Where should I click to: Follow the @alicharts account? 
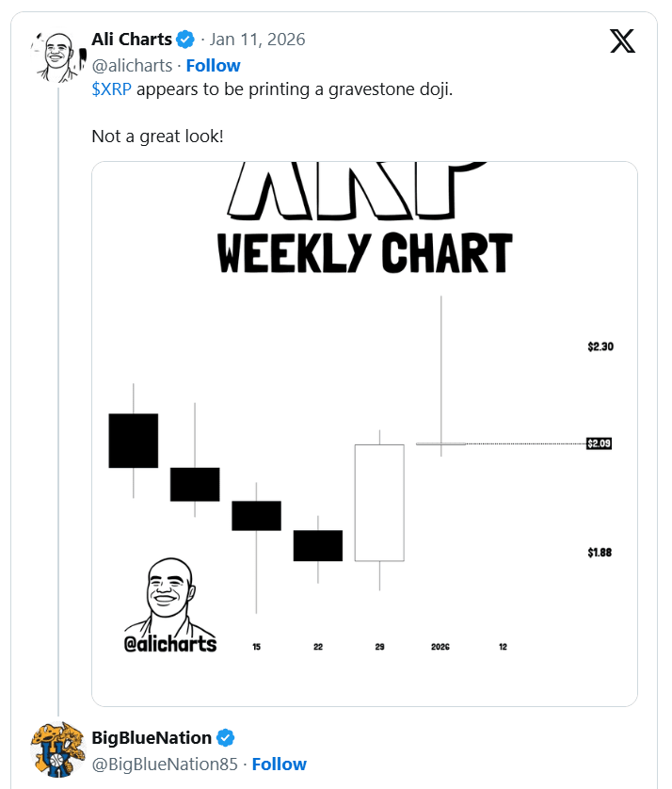click(213, 65)
